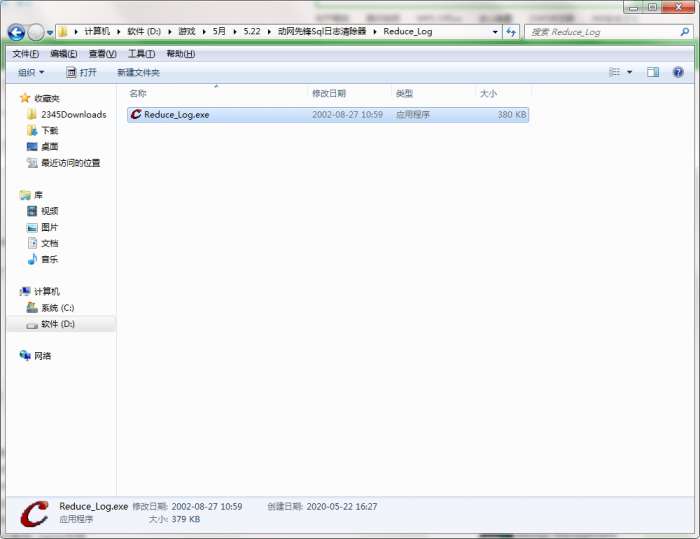Select the 5月 breadcrumb segment
Viewport: 700px width, 539px height.
pyautogui.click(x=219, y=31)
